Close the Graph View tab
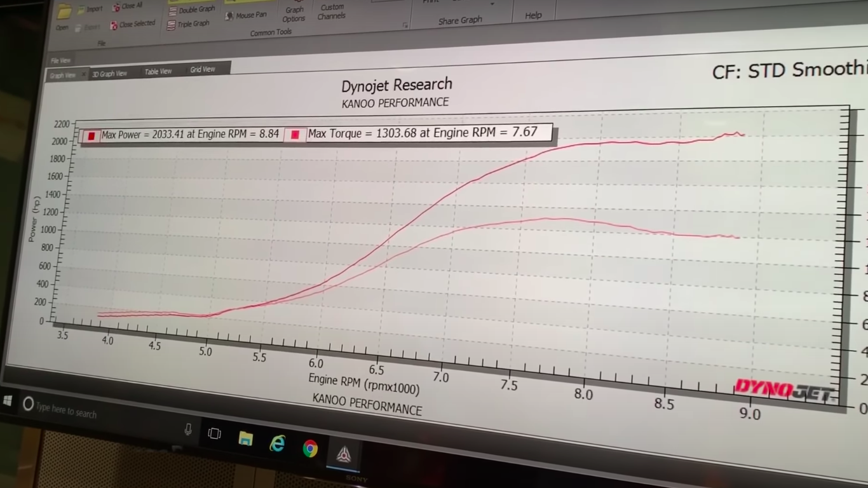 tap(83, 75)
